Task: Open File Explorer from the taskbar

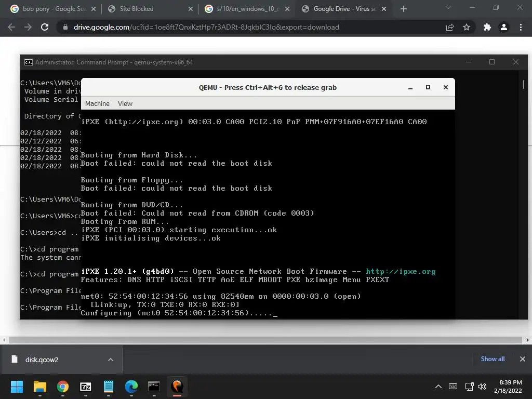Action: click(x=39, y=387)
